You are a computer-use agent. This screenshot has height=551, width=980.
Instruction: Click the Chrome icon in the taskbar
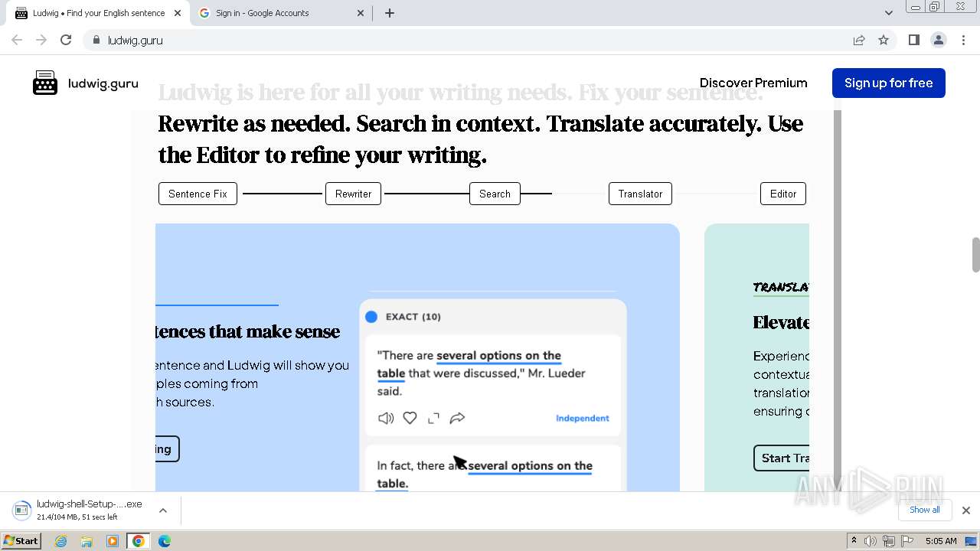139,541
